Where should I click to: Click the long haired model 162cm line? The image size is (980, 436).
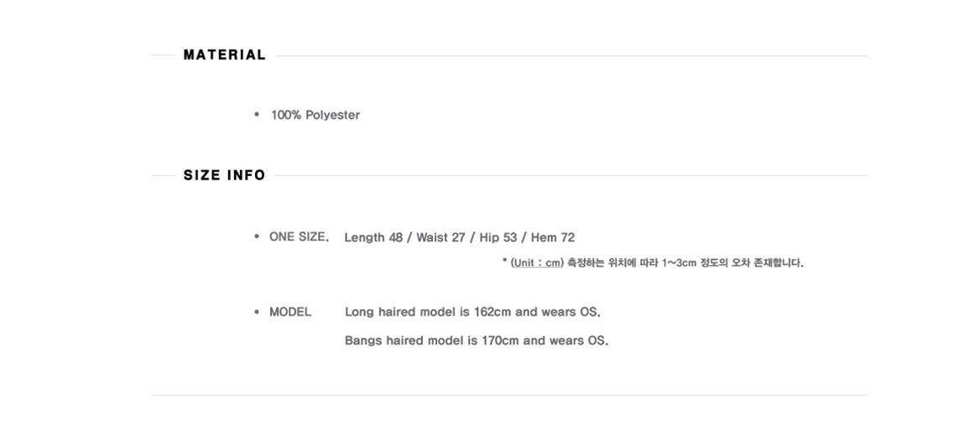472,312
